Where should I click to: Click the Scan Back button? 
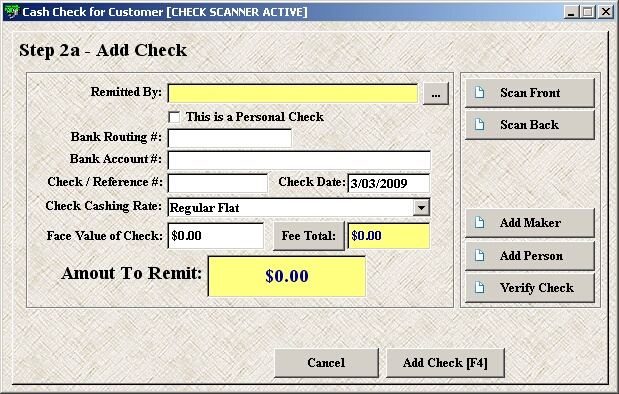coord(530,125)
